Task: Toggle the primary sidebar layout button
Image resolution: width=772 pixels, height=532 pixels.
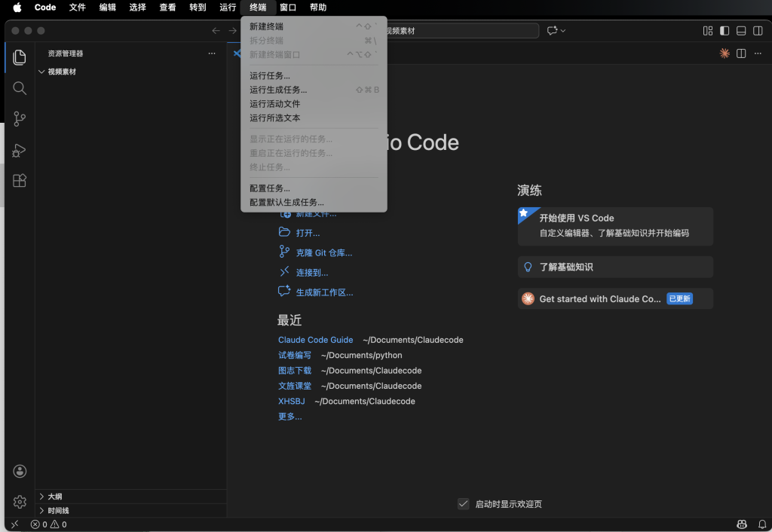Action: [x=725, y=31]
